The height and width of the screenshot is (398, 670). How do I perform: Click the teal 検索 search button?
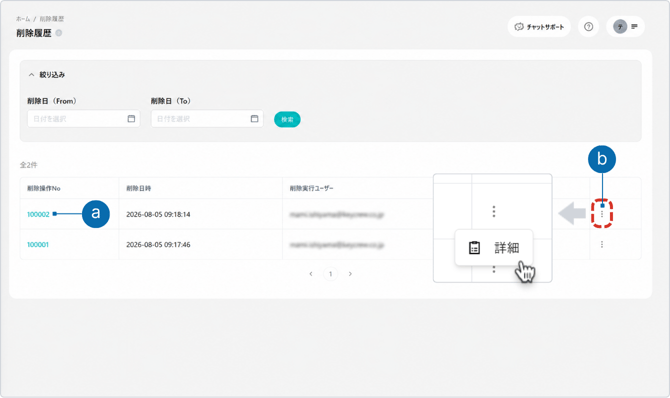click(x=287, y=119)
